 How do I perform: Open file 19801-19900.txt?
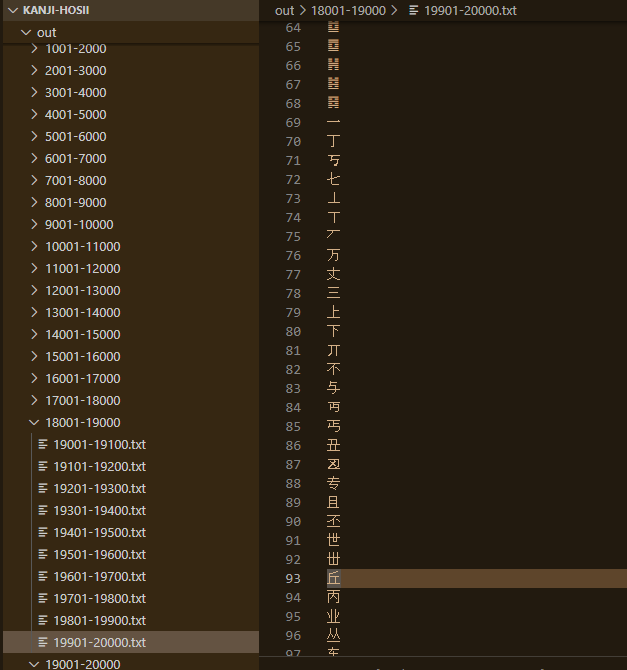[100, 621]
